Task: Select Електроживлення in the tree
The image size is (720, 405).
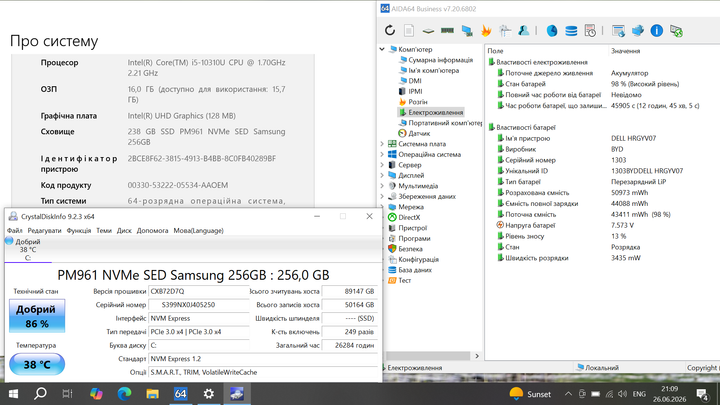Action: [436, 112]
